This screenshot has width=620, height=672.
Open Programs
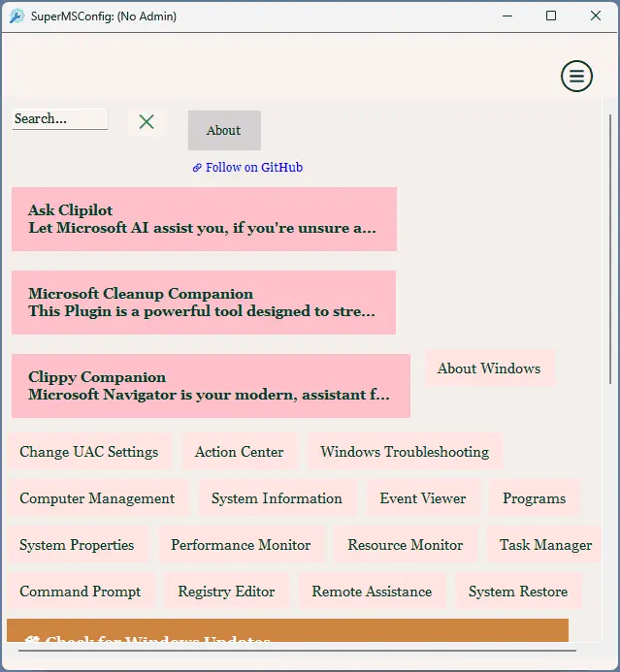click(x=535, y=498)
